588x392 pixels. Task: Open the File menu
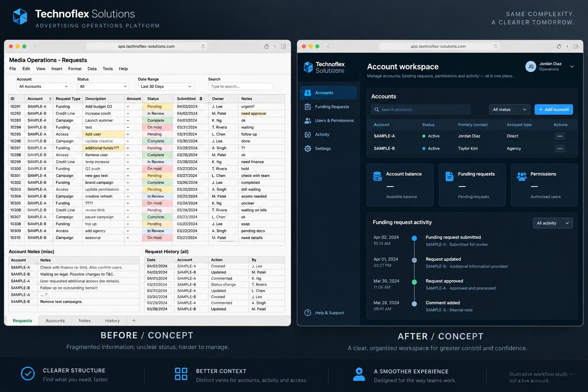13,69
